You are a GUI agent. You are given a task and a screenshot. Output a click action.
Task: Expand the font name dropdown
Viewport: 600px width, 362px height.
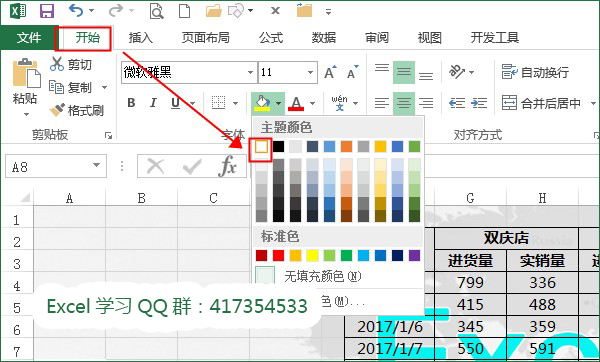point(250,72)
